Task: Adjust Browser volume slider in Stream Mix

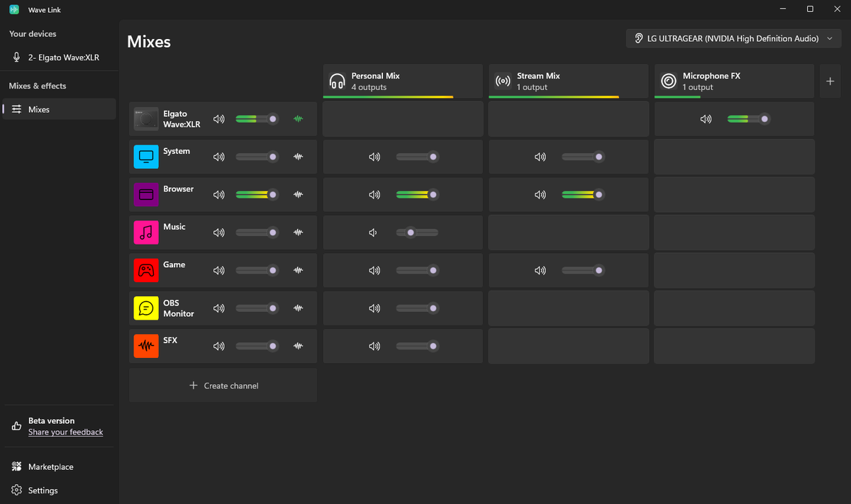Action: pos(583,194)
